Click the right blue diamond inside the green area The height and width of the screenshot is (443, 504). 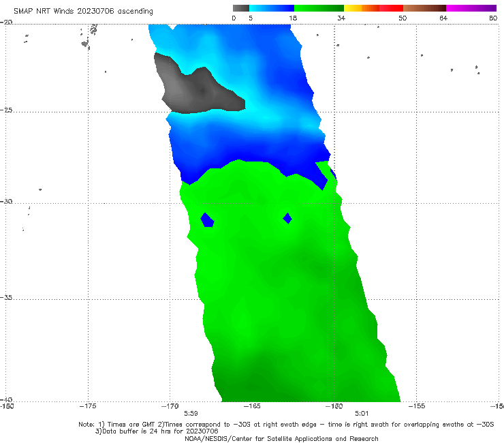tap(287, 219)
